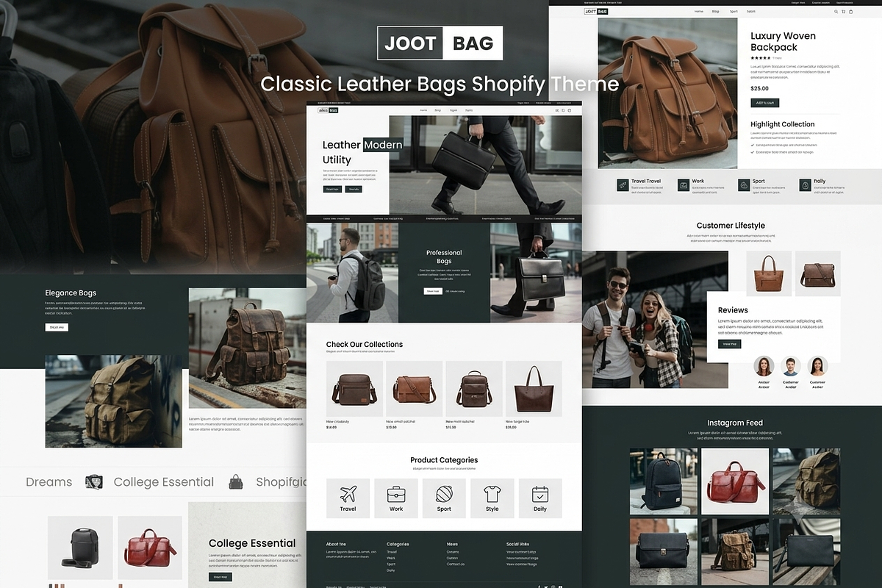This screenshot has width=882, height=588.
Task: Click the tote icon before Shopify in the marquee
Action: [235, 482]
